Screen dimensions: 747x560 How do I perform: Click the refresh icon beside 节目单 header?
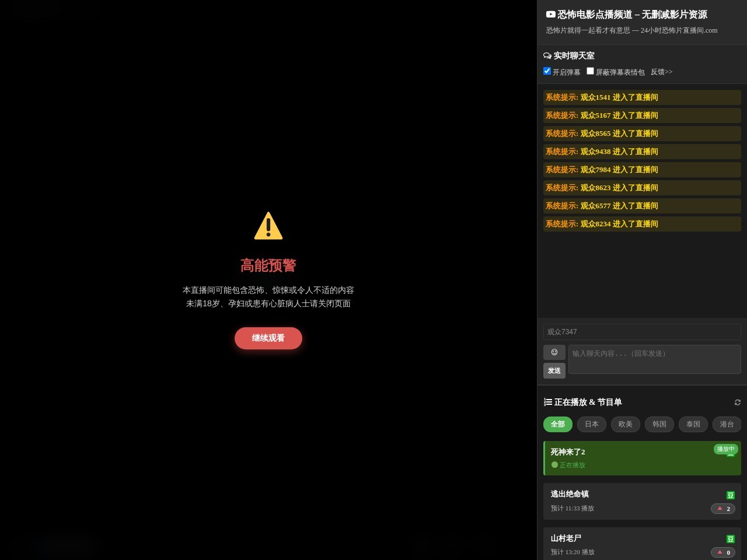737,402
